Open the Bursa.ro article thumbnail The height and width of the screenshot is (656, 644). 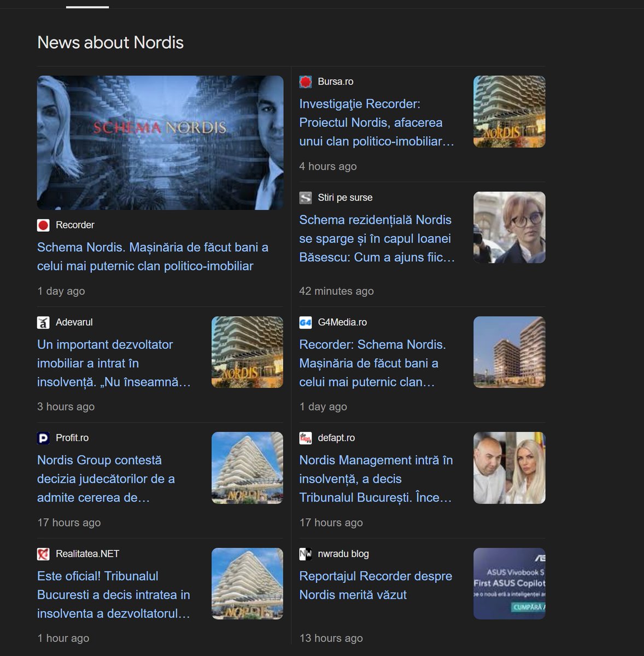pos(510,112)
